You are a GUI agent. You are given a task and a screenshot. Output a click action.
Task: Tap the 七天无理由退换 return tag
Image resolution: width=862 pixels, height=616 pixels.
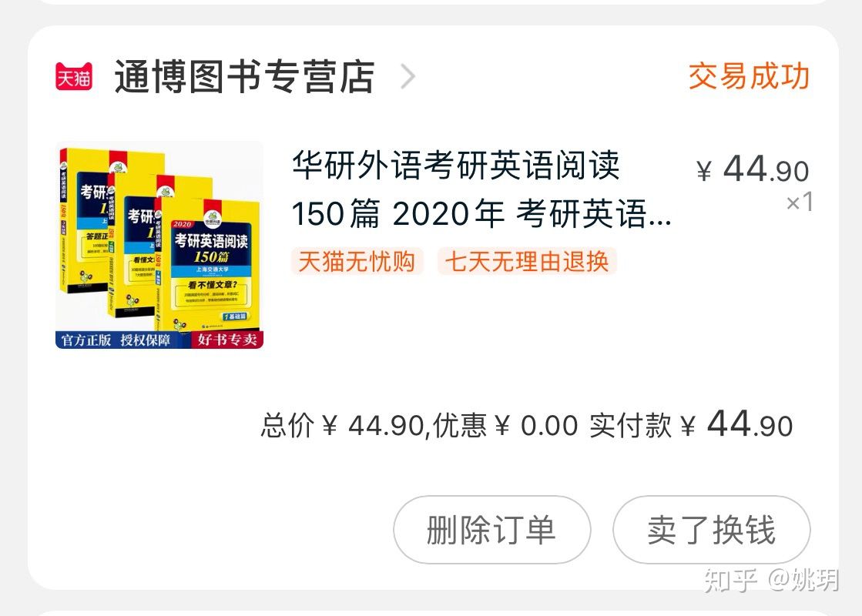click(x=527, y=261)
